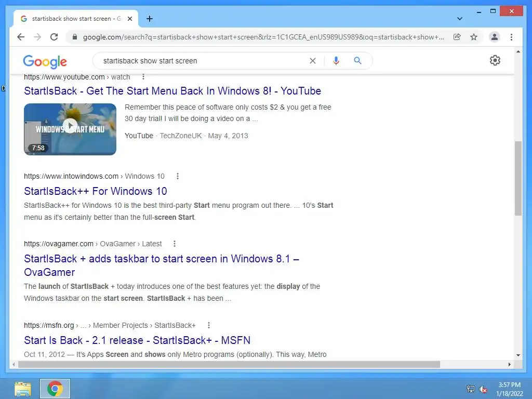Open the Chrome profile avatar menu
Screen dimensions: 532x399
click(x=495, y=37)
